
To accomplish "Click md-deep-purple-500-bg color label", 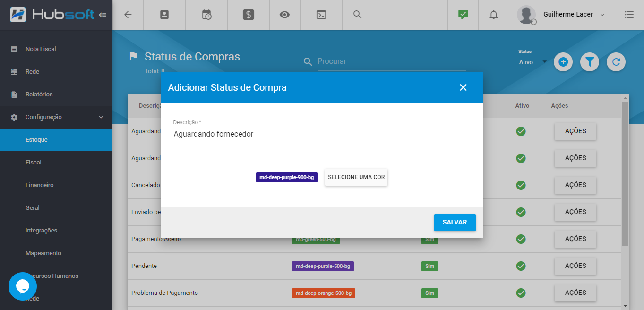I will 323,267.
